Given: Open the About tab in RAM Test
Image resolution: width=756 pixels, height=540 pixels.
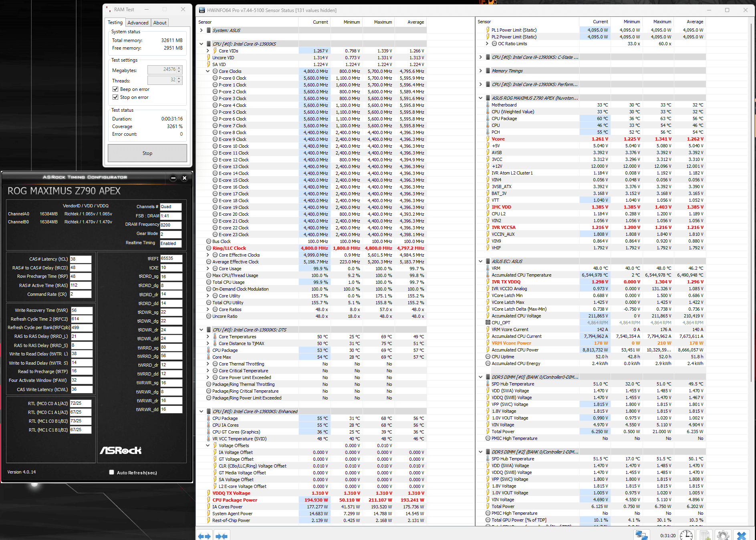Looking at the screenshot, I should [160, 23].
